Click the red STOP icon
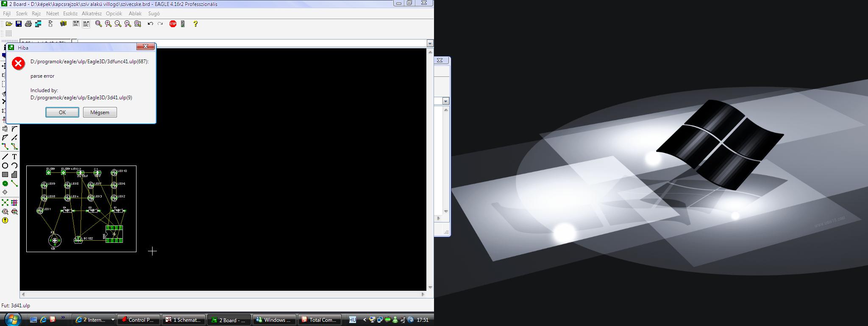Image resolution: width=868 pixels, height=326 pixels. pyautogui.click(x=173, y=24)
